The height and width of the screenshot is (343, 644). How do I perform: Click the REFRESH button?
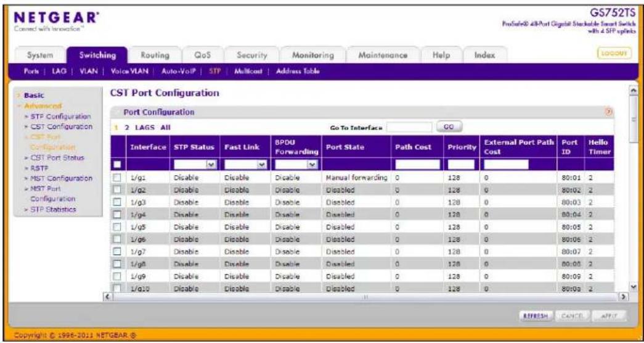pyautogui.click(x=536, y=315)
